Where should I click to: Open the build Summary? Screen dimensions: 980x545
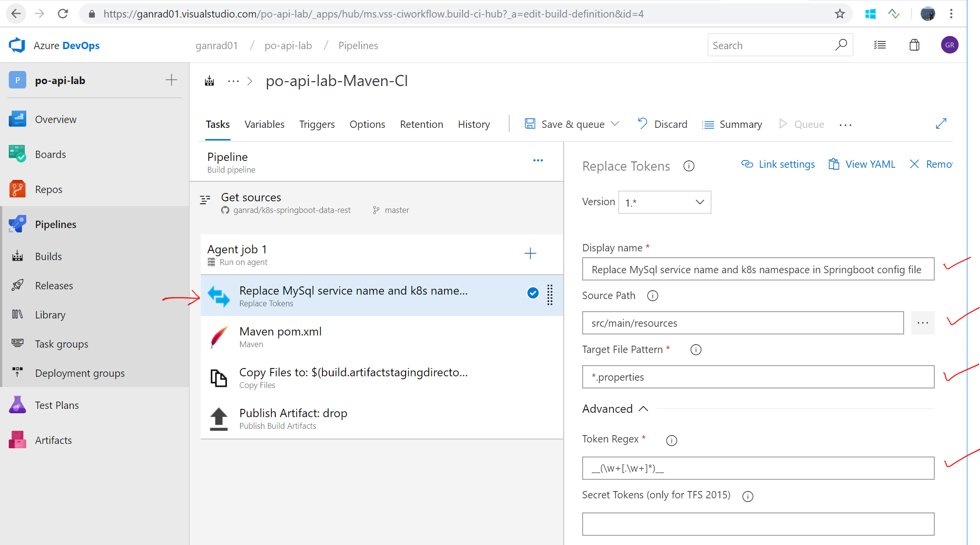732,124
